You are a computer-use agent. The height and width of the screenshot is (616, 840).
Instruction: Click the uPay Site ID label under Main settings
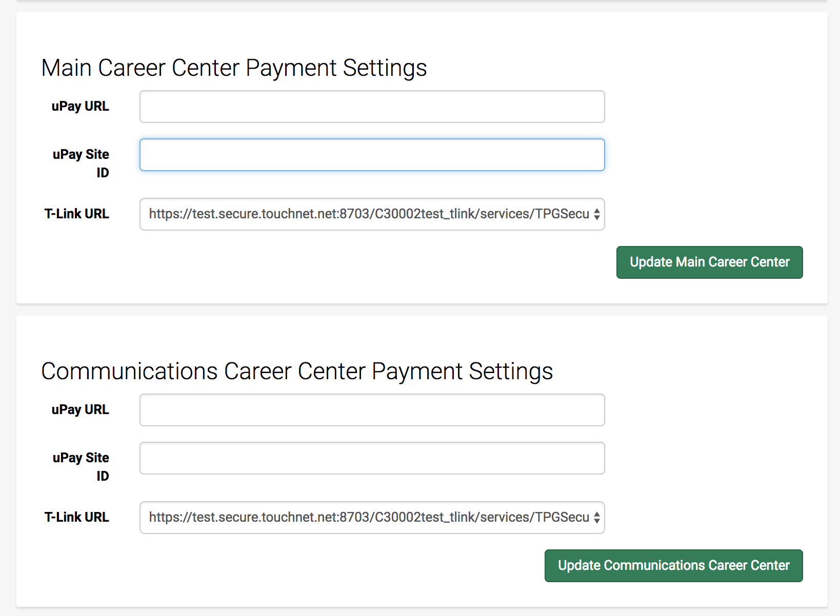point(81,163)
